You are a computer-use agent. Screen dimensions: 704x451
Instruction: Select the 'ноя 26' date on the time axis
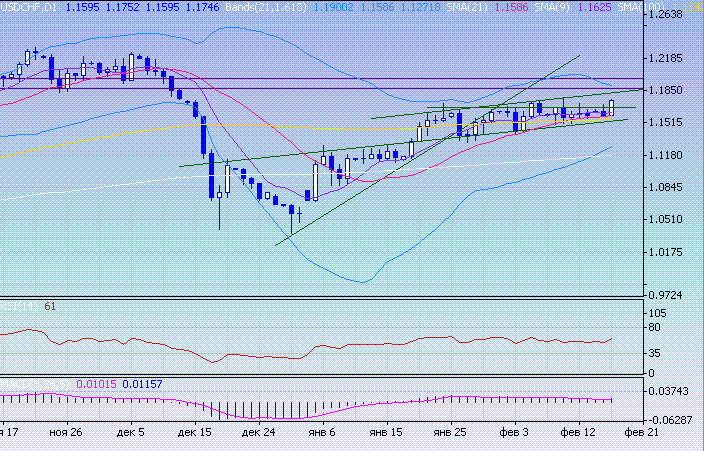click(x=66, y=433)
